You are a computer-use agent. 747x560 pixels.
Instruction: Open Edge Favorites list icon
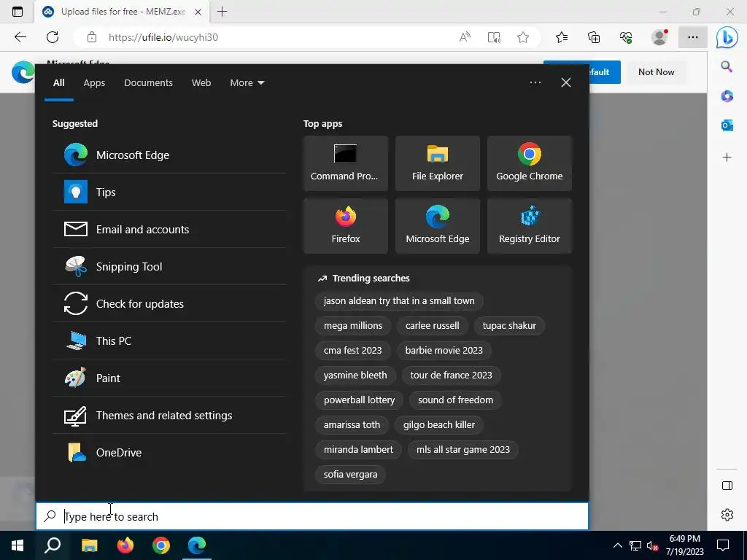click(x=562, y=37)
